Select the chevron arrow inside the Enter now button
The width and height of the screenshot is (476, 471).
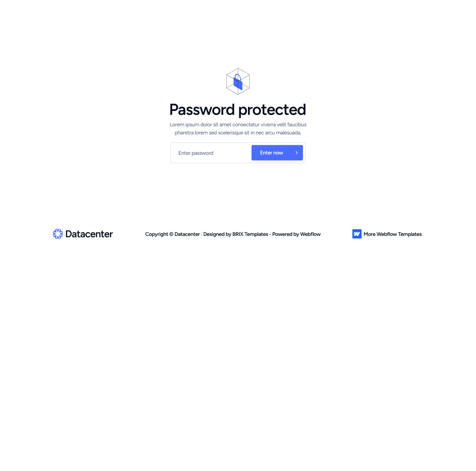[296, 152]
